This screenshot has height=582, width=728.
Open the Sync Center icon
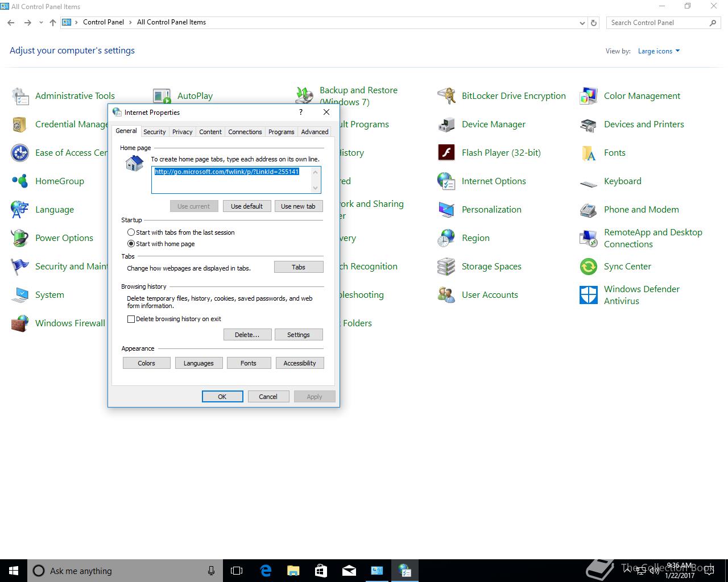(x=589, y=267)
